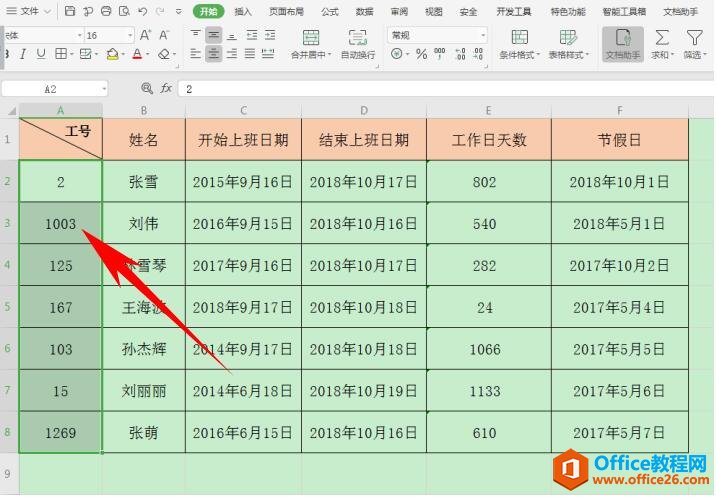The height and width of the screenshot is (497, 716).
Task: Click the 文档助手 button
Action: [622, 43]
